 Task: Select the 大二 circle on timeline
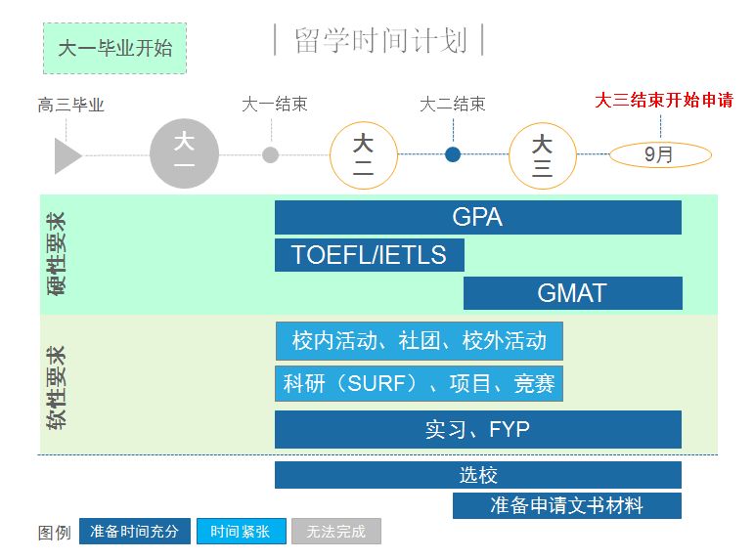click(x=364, y=154)
